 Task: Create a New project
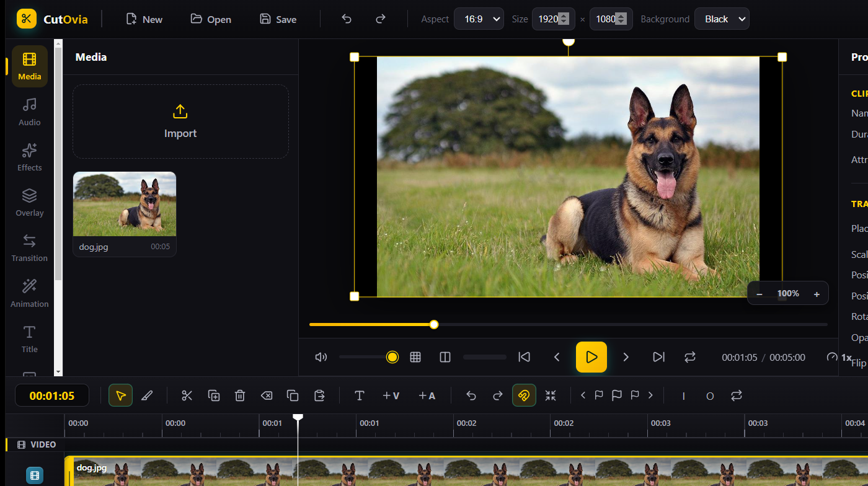(x=144, y=19)
